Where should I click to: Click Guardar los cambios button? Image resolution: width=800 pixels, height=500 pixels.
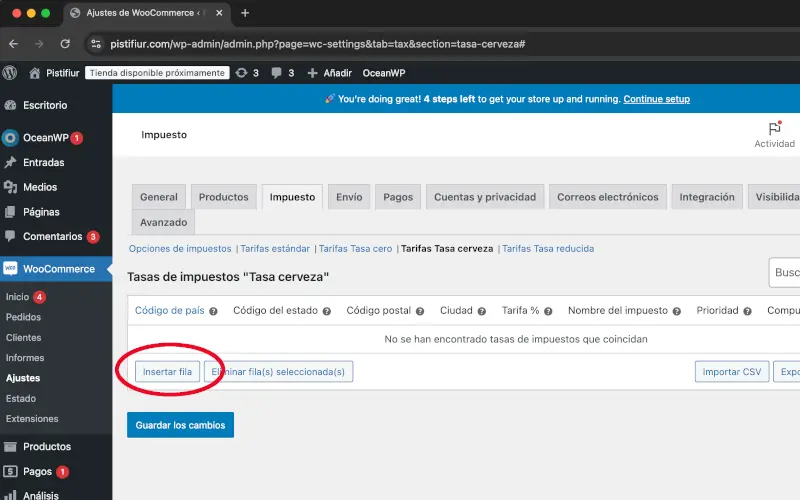[181, 425]
